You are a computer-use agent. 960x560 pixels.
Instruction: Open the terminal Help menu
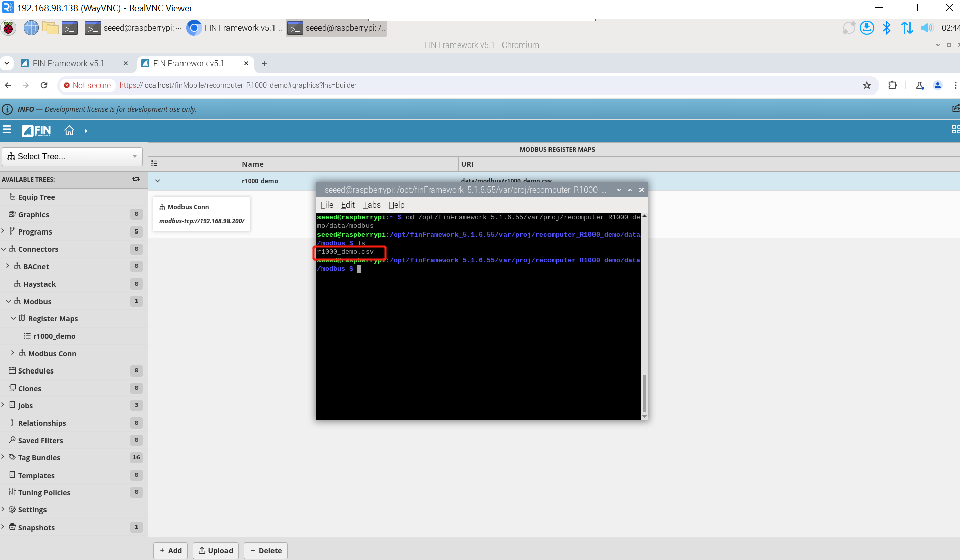point(396,205)
